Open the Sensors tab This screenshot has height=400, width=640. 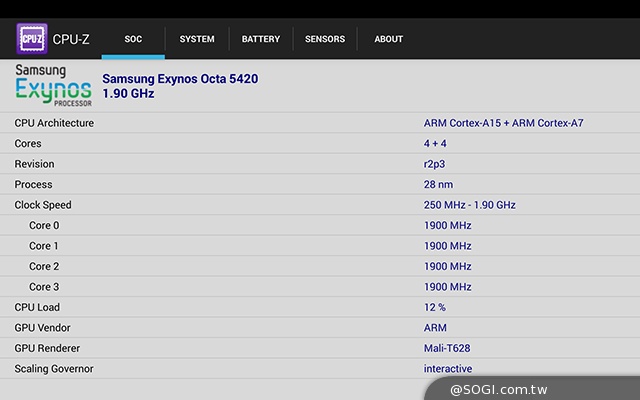pyautogui.click(x=325, y=39)
